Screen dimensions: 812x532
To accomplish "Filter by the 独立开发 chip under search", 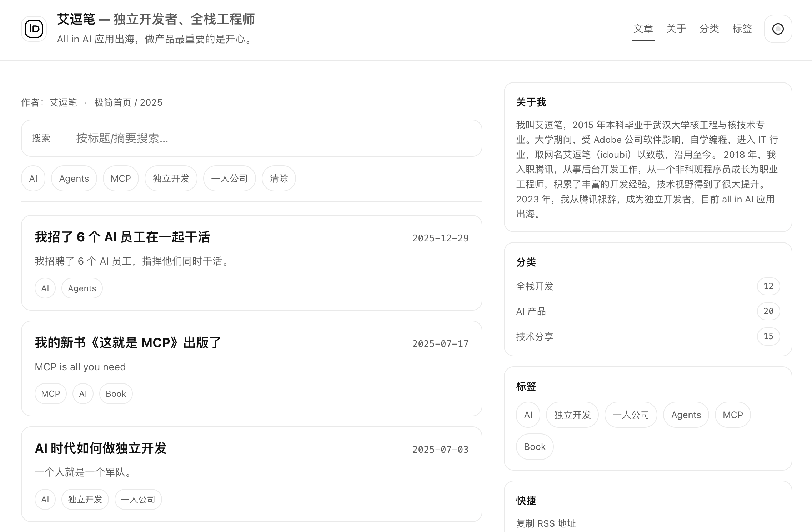I will tap(171, 179).
